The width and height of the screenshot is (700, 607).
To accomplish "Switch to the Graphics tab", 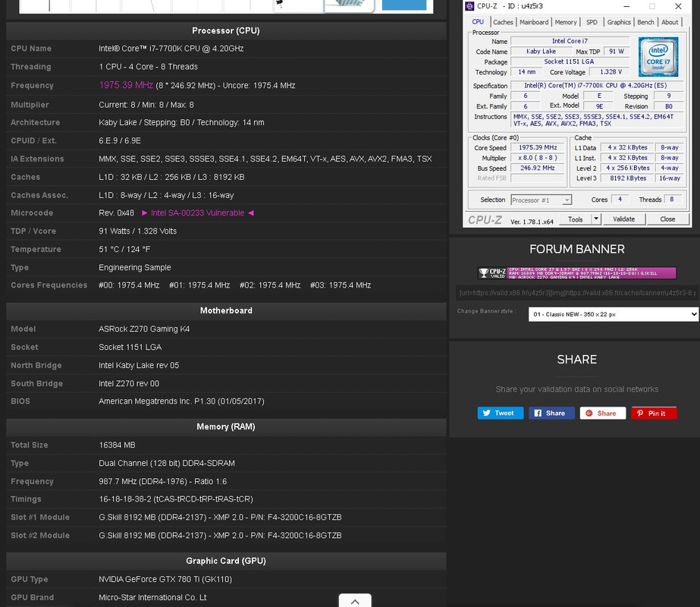I will pos(619,22).
